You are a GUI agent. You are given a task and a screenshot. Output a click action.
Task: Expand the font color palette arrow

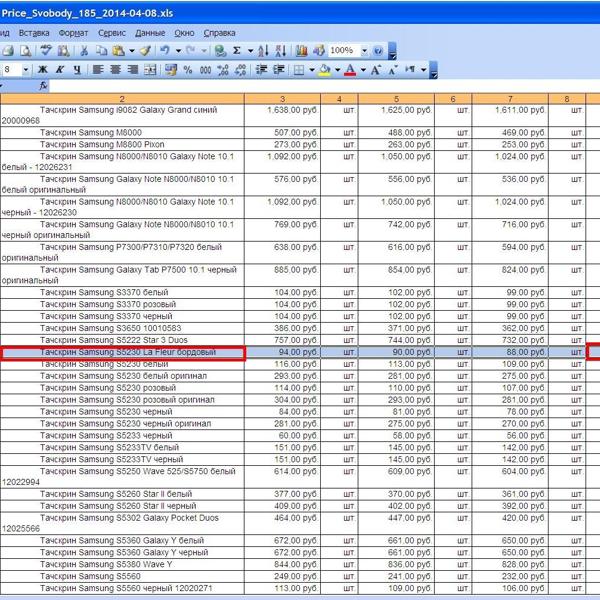[363, 70]
